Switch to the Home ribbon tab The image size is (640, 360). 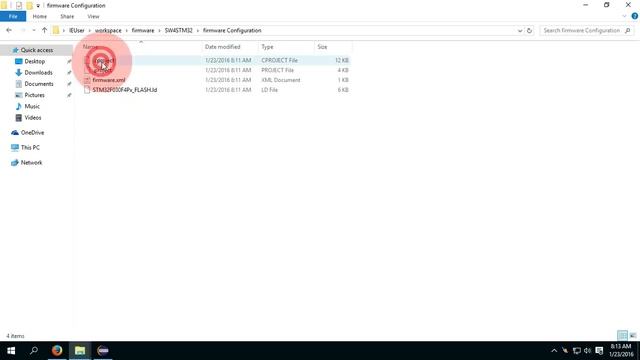[40, 16]
